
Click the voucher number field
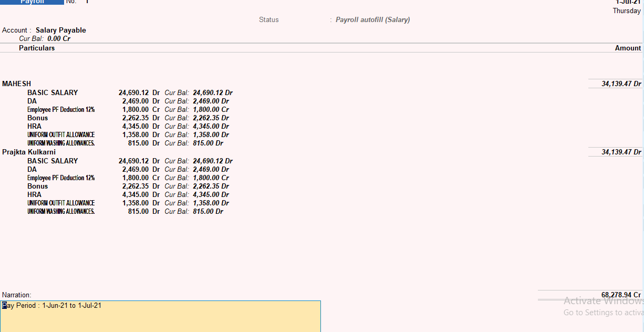pos(87,2)
